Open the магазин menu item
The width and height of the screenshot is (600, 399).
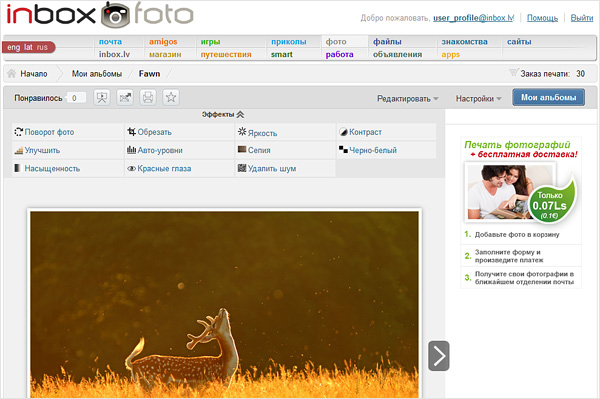pyautogui.click(x=165, y=54)
